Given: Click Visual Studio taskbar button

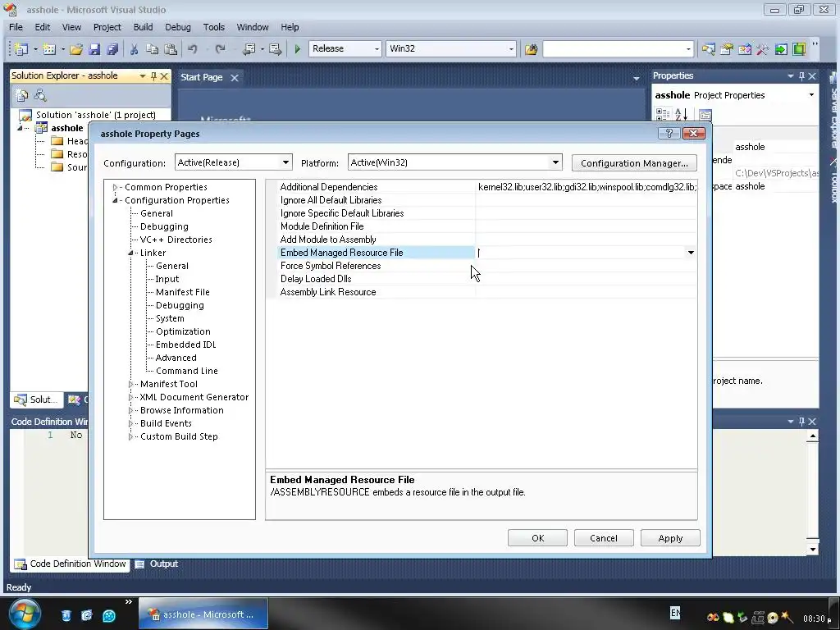Looking at the screenshot, I should click(203, 614).
